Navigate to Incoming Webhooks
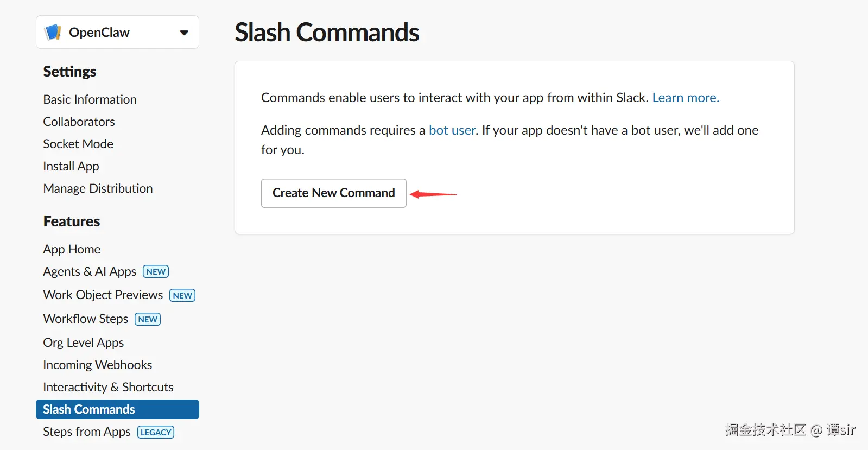The height and width of the screenshot is (450, 868). click(97, 365)
